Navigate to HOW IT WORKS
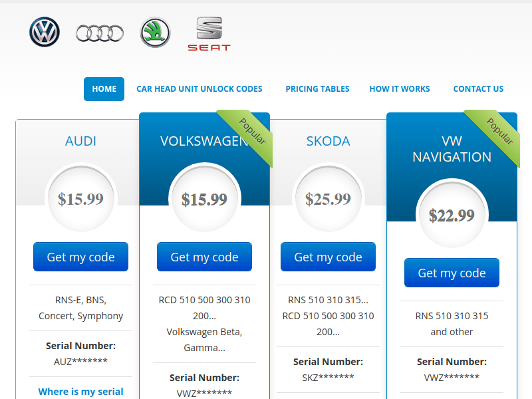This screenshot has height=399, width=532. pyautogui.click(x=400, y=88)
